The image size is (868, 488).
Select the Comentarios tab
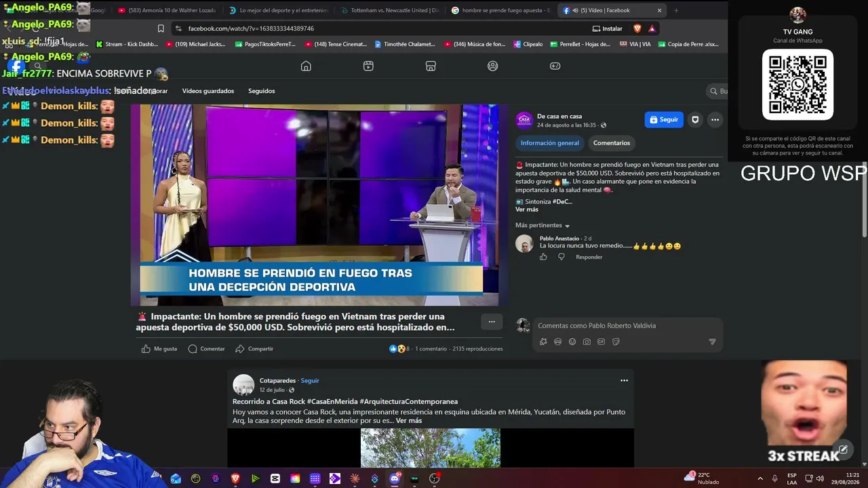pos(612,143)
